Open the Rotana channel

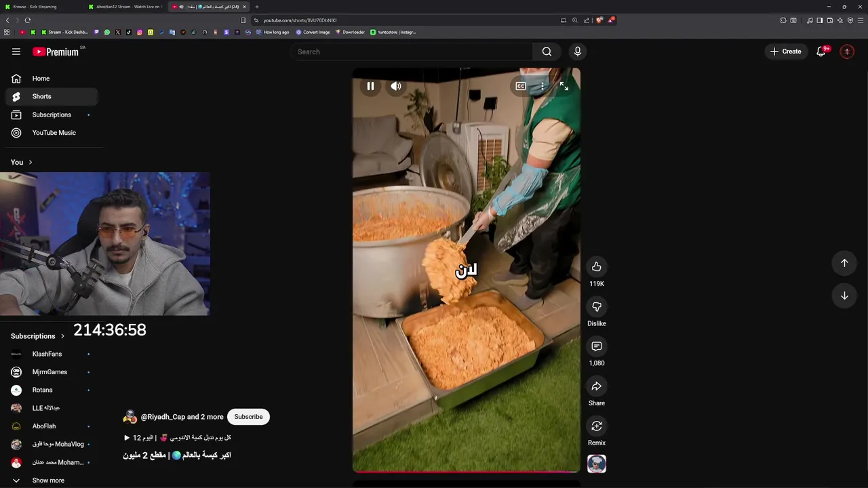52,390
